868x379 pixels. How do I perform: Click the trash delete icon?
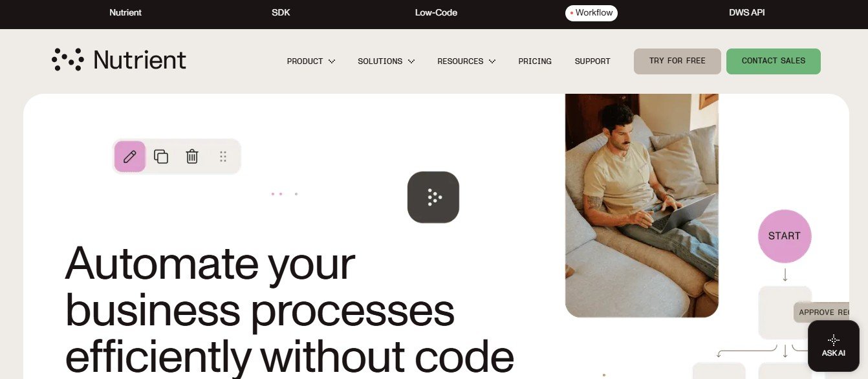point(192,157)
